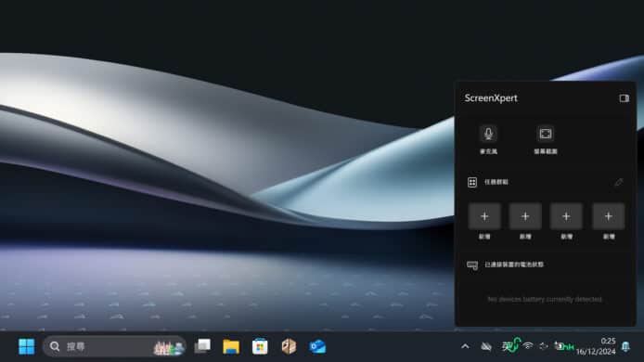
Task: Add an app to the second task group slot
Action: 525,216
